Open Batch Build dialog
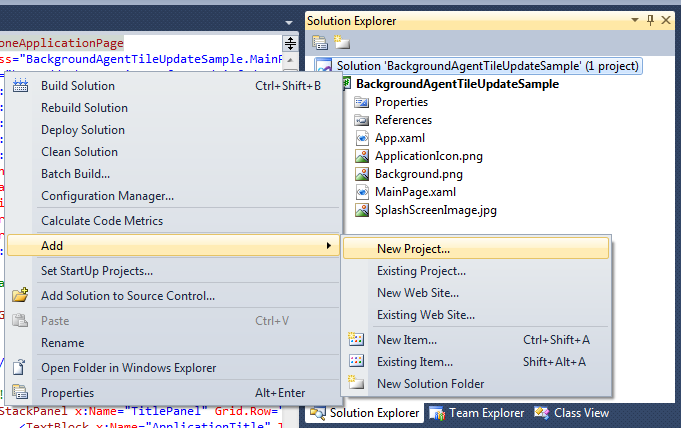Viewport: 681px width, 428px height. coord(173,174)
